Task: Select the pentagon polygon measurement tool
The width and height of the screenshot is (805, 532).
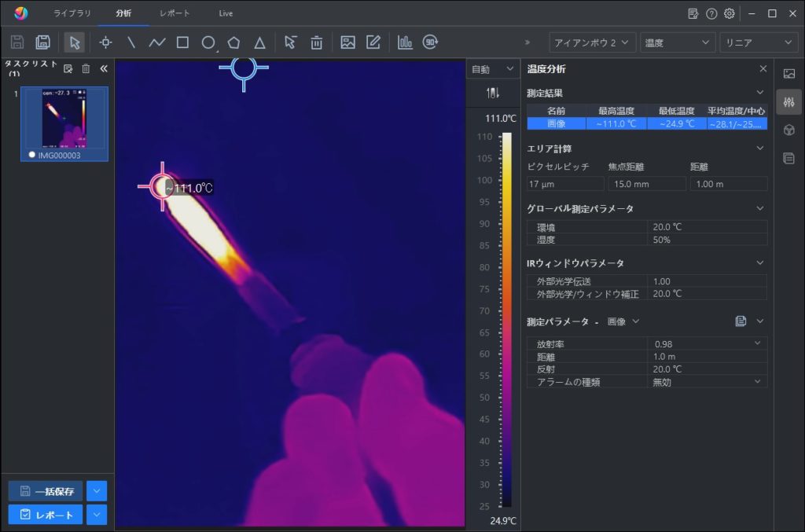Action: tap(233, 42)
